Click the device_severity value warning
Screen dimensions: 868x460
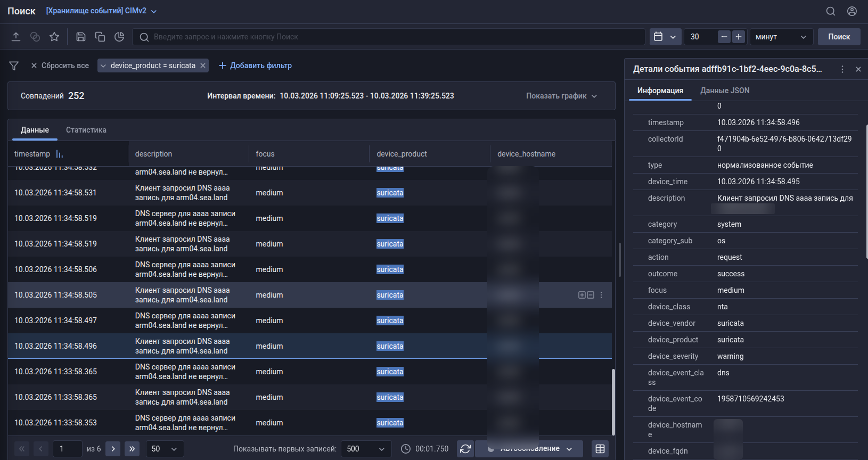click(731, 356)
